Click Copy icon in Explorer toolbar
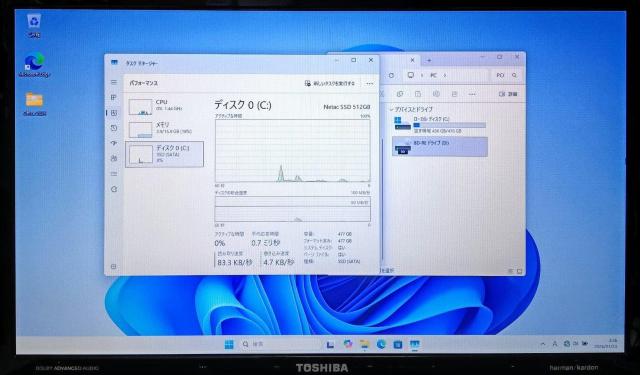Viewport: 640px width, 375px height. [x=400, y=94]
